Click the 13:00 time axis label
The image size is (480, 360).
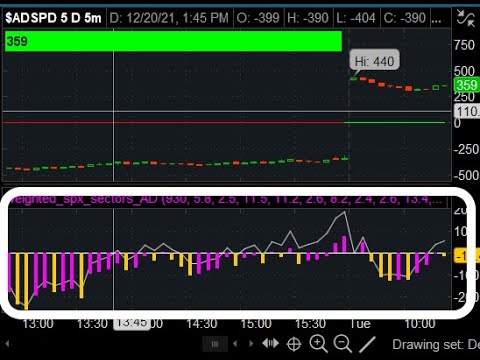[x=38, y=323]
